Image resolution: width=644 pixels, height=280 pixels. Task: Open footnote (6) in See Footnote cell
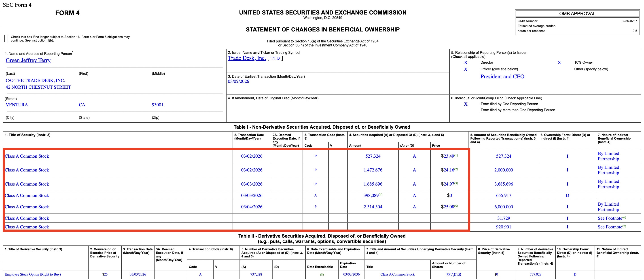tap(624, 217)
